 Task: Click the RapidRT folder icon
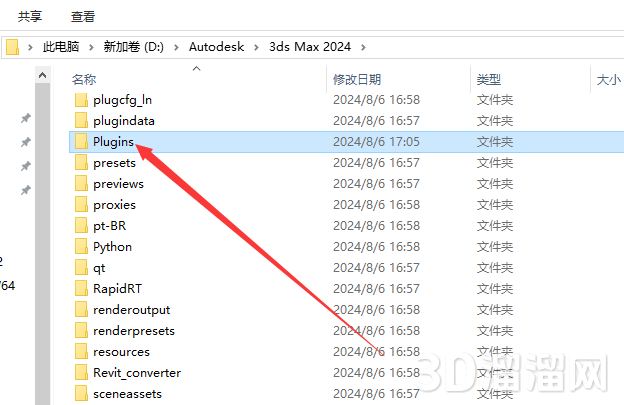81,288
